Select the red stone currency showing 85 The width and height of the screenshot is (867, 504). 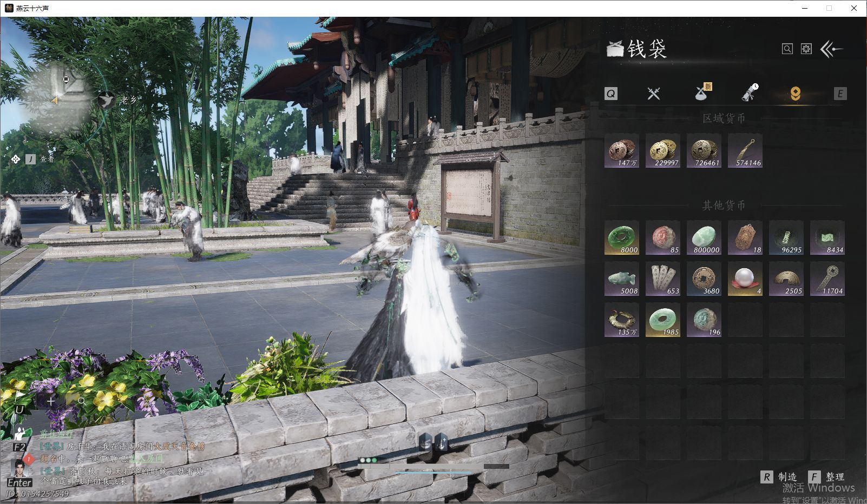663,237
